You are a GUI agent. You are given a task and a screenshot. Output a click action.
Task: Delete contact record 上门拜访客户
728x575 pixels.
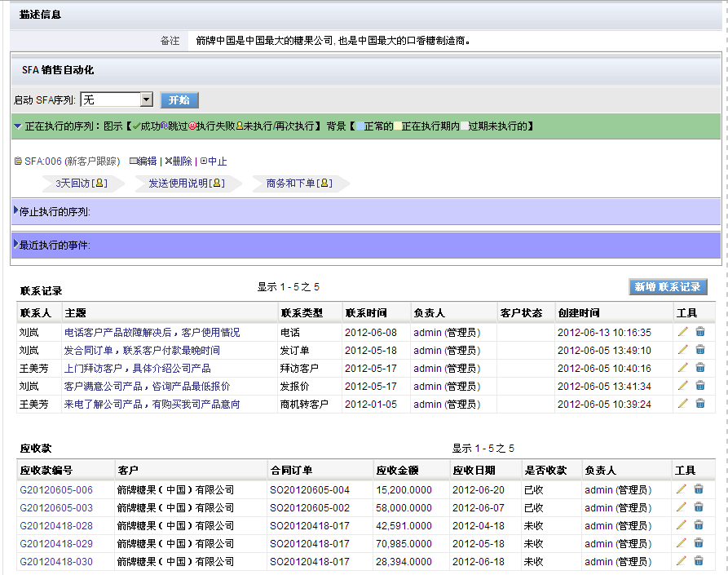point(700,368)
